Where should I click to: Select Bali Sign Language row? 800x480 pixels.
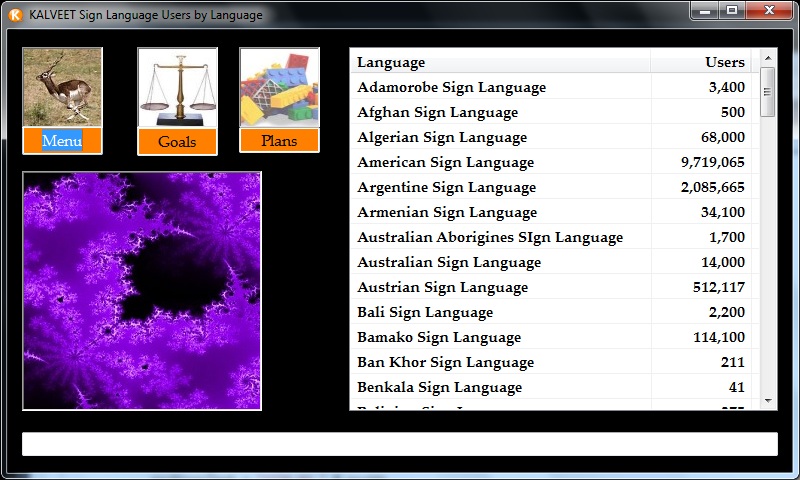(550, 312)
